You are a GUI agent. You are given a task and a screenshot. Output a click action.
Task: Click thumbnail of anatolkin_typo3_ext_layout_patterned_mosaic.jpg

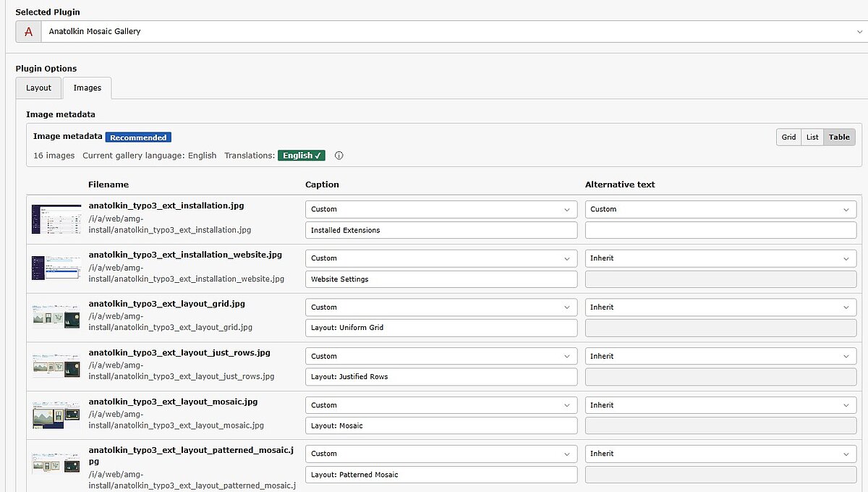[56, 464]
